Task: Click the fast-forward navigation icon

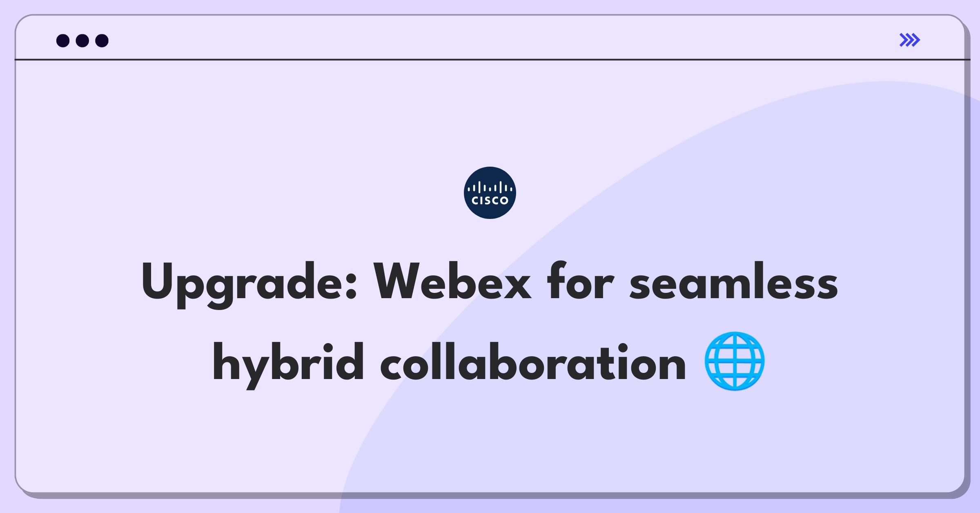Action: coord(909,40)
